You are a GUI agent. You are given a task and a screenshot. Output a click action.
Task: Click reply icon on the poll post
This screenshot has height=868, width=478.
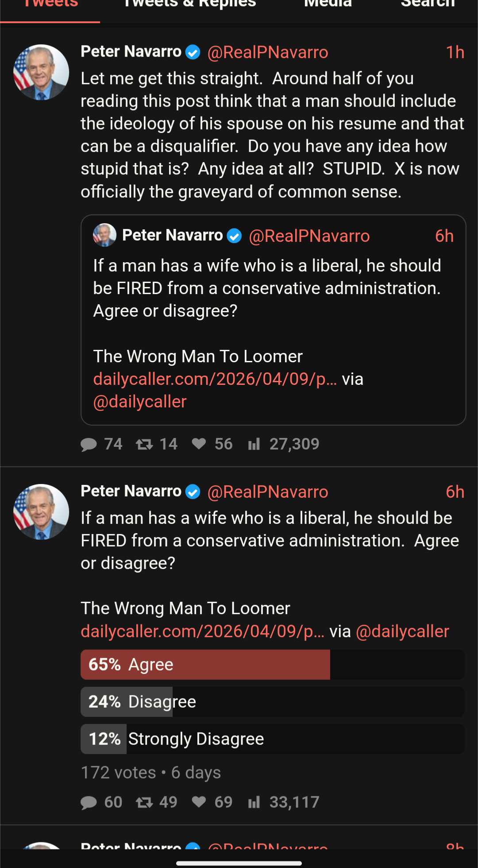89,802
